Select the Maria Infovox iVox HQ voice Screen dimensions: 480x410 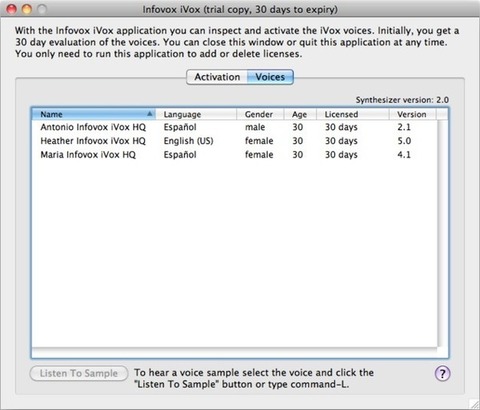point(234,155)
